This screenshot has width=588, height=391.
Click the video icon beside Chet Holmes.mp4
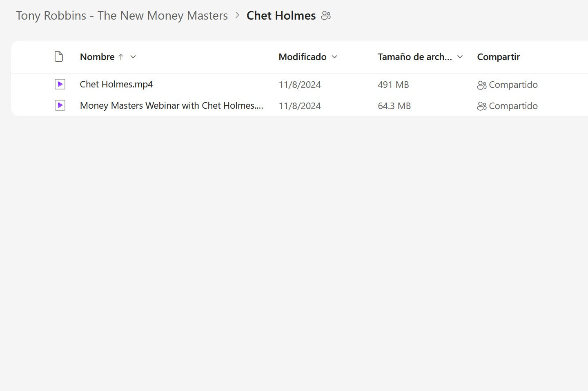click(x=60, y=85)
